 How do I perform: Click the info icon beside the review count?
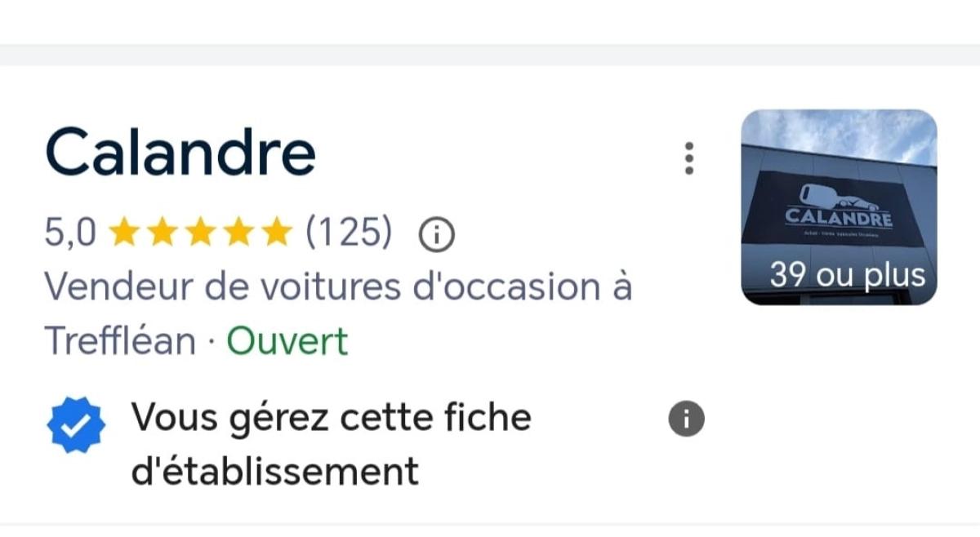(x=436, y=235)
